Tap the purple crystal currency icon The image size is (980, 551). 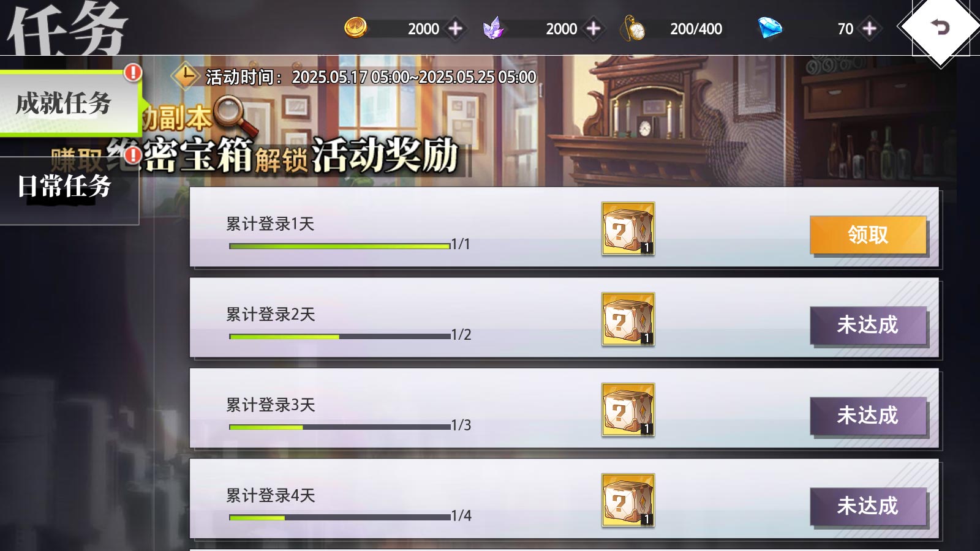[x=493, y=28]
